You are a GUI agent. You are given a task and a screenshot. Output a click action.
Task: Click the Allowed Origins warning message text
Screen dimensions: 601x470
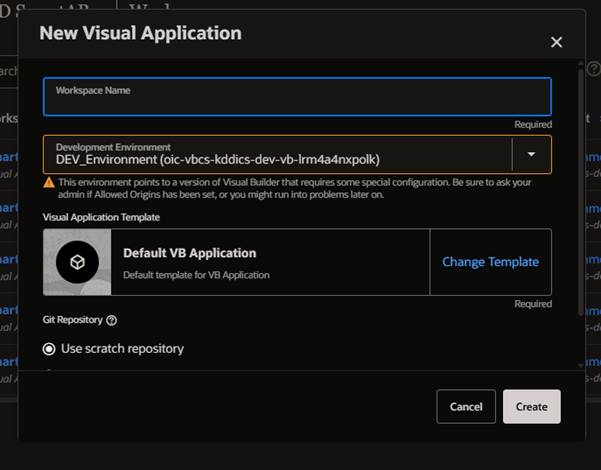tap(300, 189)
